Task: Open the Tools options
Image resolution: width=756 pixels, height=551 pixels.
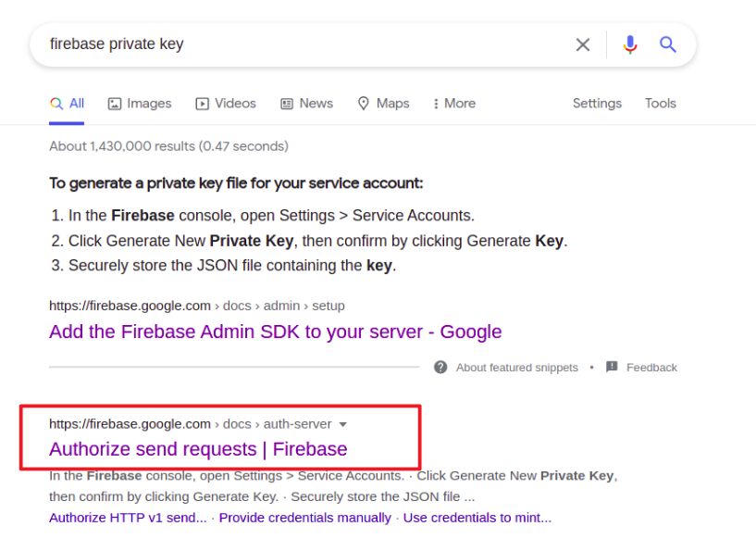Action: click(x=660, y=104)
